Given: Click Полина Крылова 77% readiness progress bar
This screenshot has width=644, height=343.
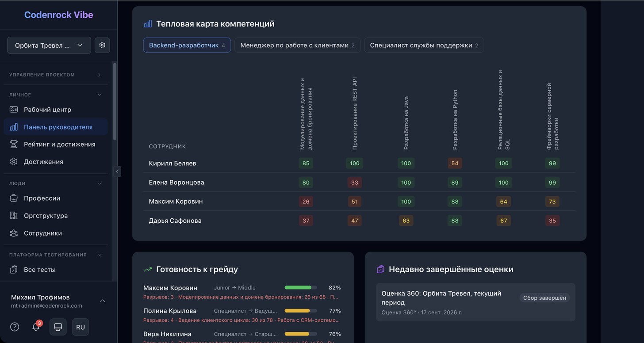Looking at the screenshot, I should click(301, 311).
